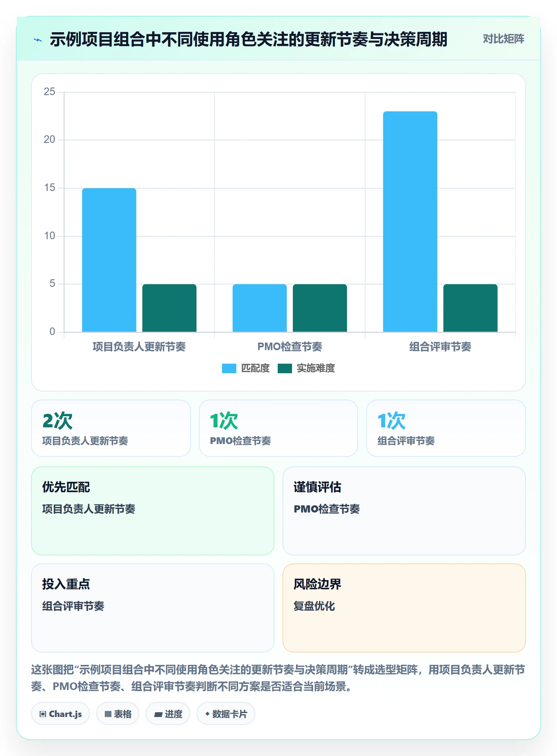Select the 优先匹配 matrix card
557x756 pixels.
(153, 511)
